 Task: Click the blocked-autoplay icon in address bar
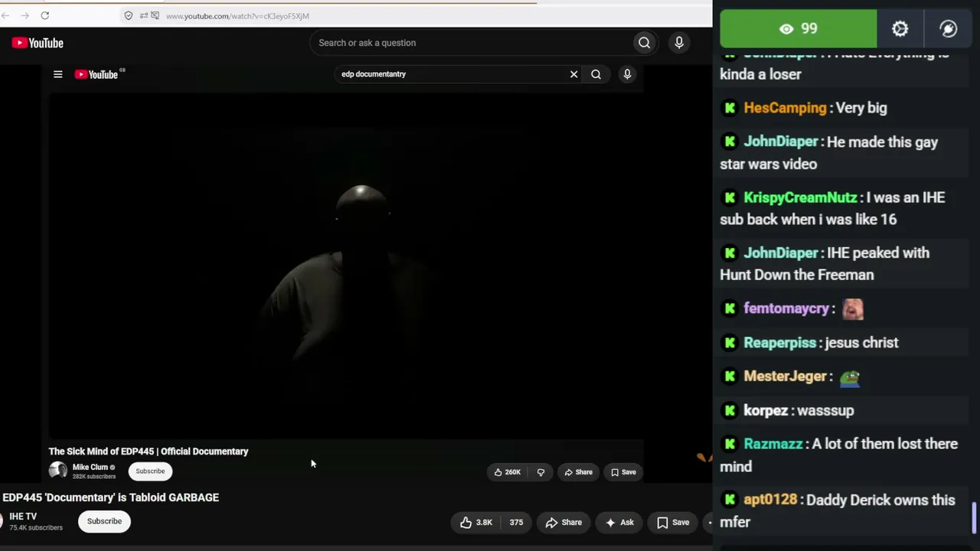155,15
